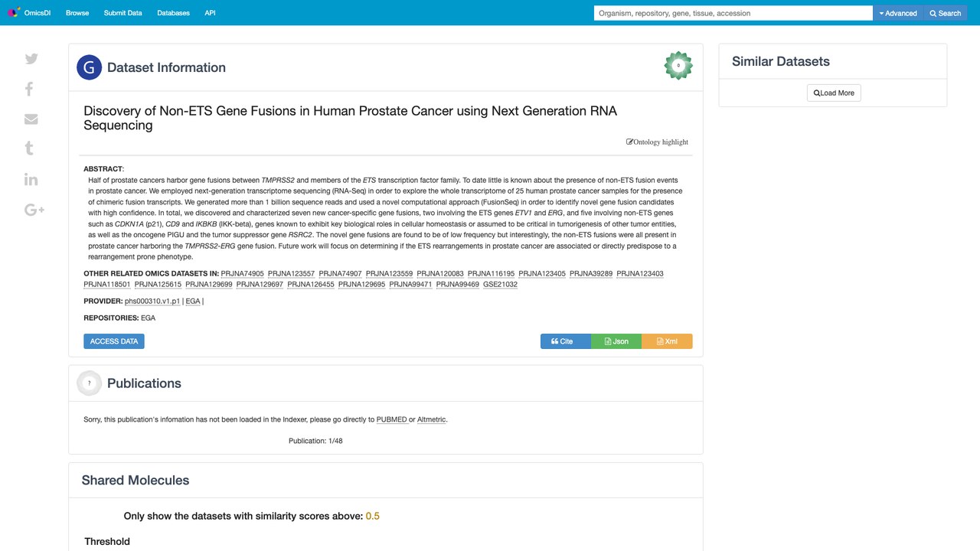Click the OmicsDI logo icon

(13, 13)
